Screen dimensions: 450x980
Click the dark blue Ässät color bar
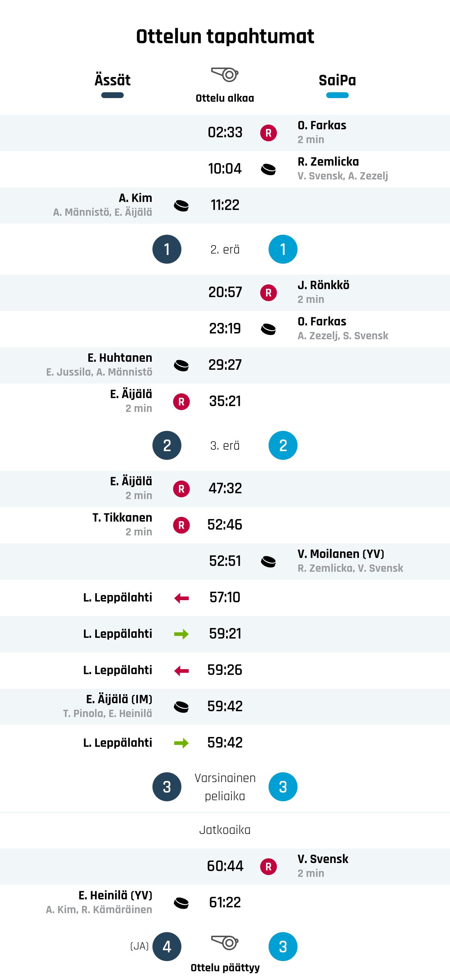coord(112,95)
